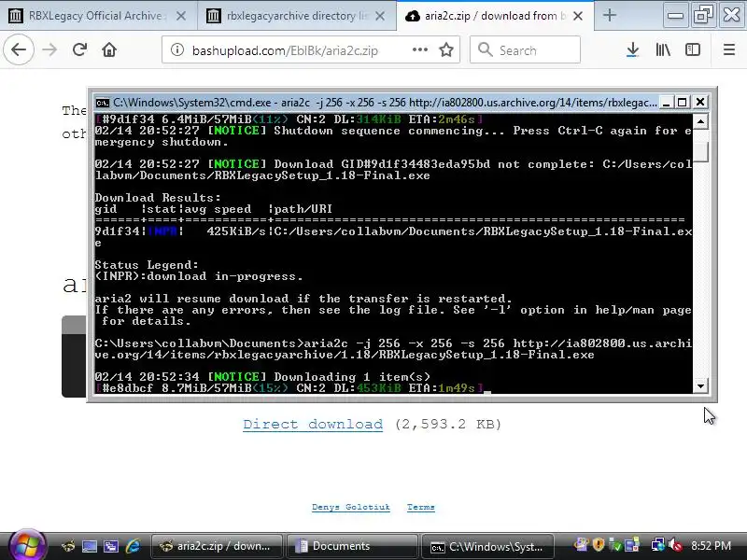Click the "(2,593.2 KB)" file size text
Screen dimensions: 747x560
pos(448,424)
